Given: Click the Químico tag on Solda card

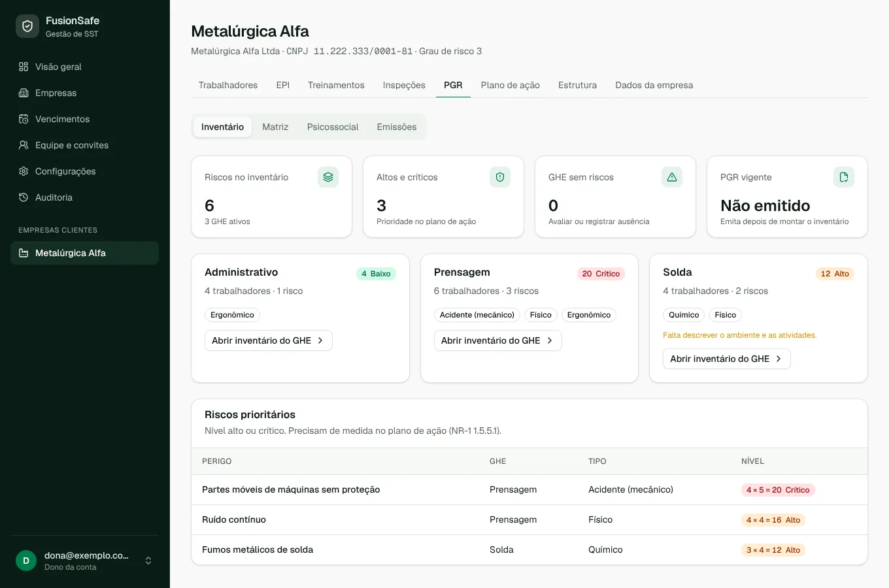Looking at the screenshot, I should click(x=684, y=315).
